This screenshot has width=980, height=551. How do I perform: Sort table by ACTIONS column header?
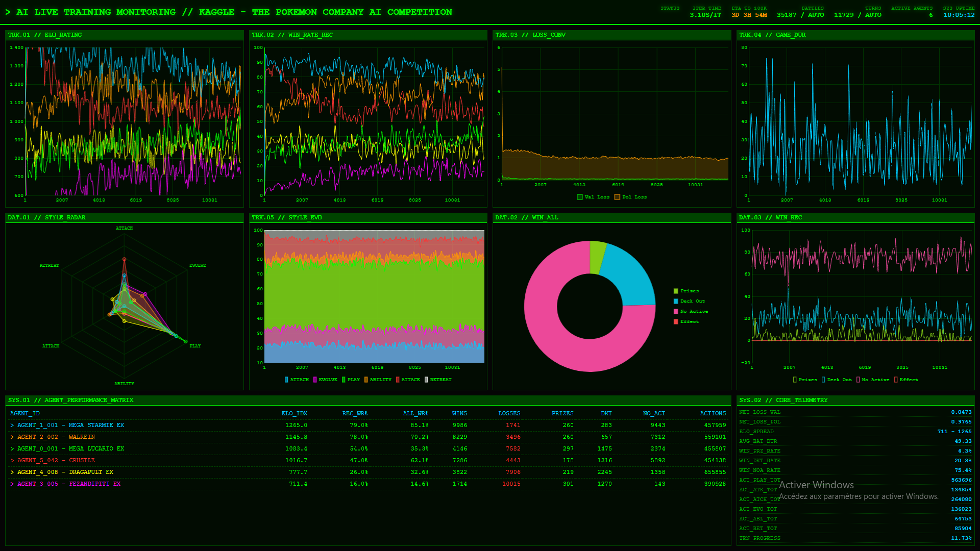(713, 413)
